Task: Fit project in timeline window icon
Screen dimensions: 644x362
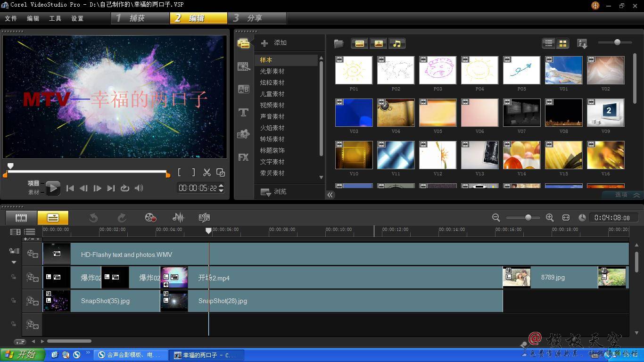Action: (x=566, y=217)
